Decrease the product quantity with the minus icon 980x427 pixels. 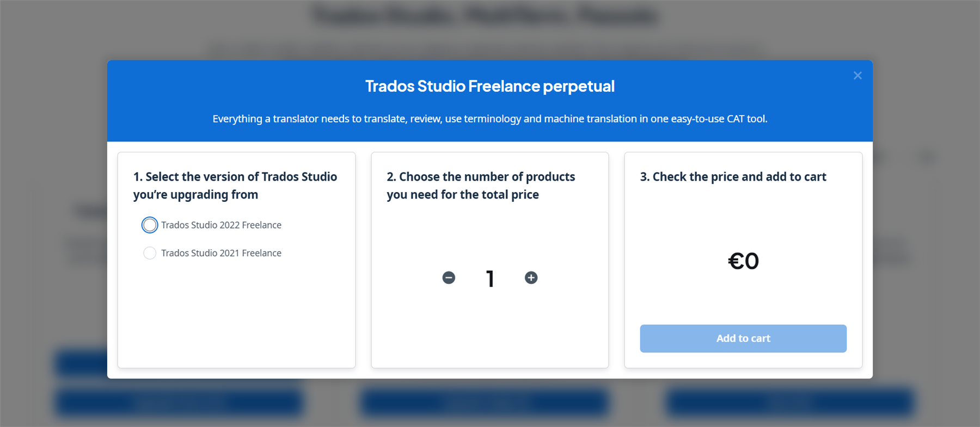point(448,277)
